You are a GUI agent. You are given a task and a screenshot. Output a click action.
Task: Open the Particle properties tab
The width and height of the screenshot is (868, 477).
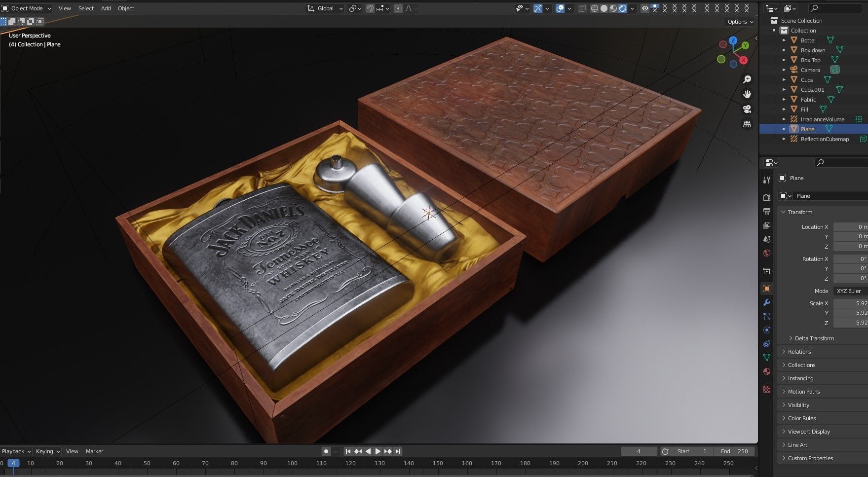[x=766, y=316]
